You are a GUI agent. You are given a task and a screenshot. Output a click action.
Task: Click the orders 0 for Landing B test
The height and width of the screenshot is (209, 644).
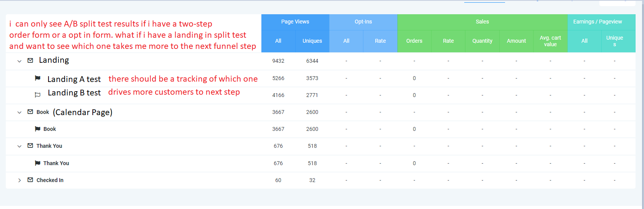click(414, 95)
